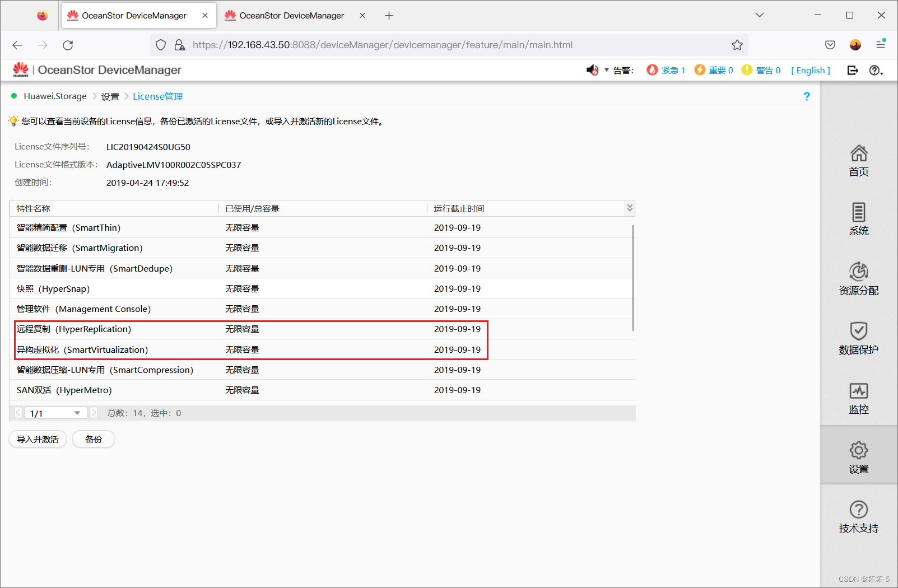Expand the speaker alarm dropdown arrow

click(606, 70)
